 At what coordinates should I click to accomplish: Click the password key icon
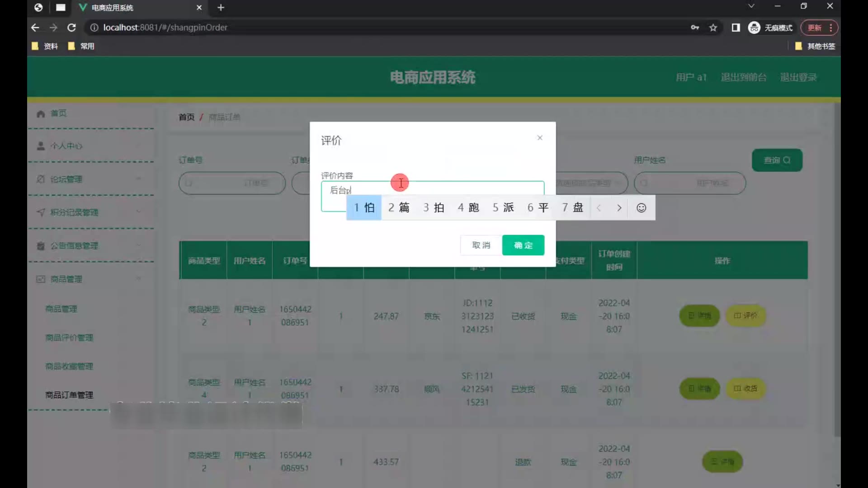click(695, 28)
